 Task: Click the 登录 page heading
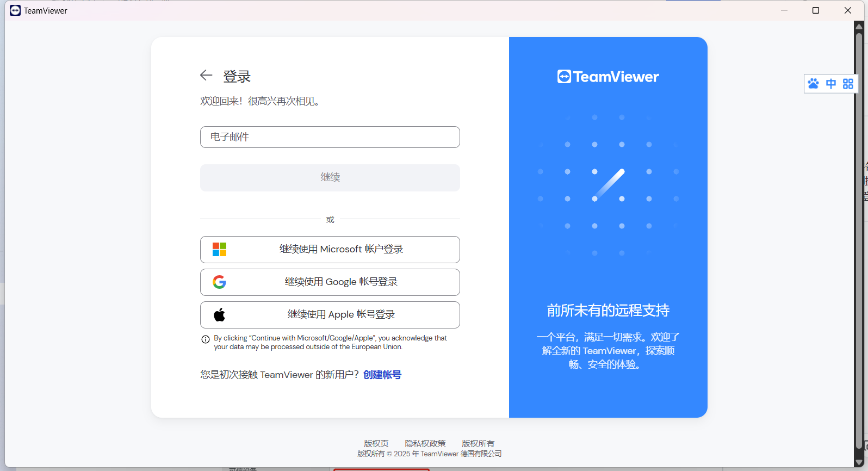(237, 76)
